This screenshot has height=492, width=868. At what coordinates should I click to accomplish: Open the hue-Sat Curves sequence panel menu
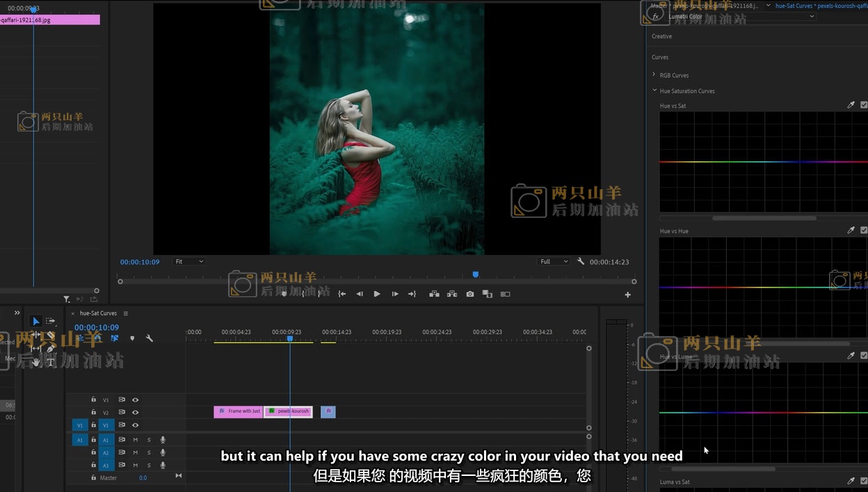coord(126,313)
